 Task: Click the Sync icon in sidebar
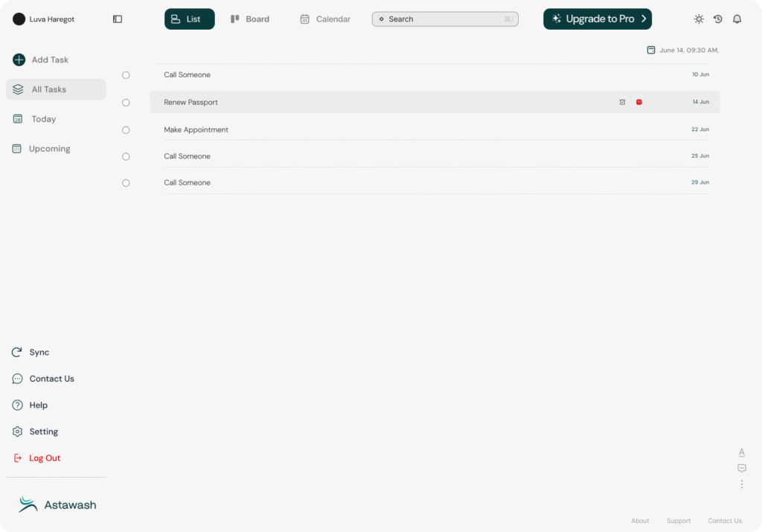tap(17, 353)
